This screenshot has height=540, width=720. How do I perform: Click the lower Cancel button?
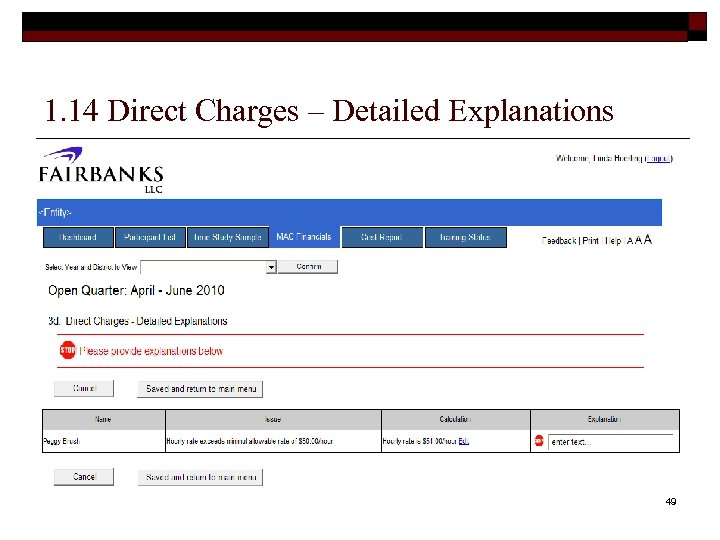[x=84, y=477]
